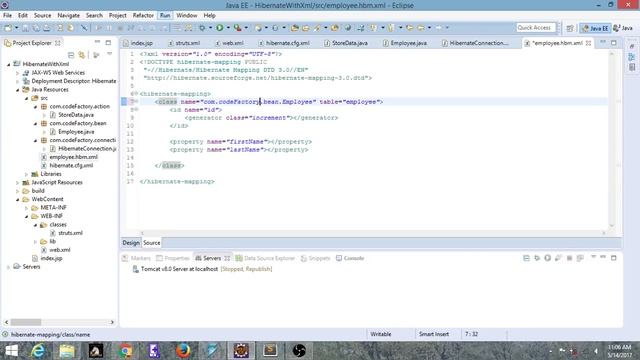The image size is (640, 360).
Task: Open the Run button dropdown arrow
Action: [228, 28]
